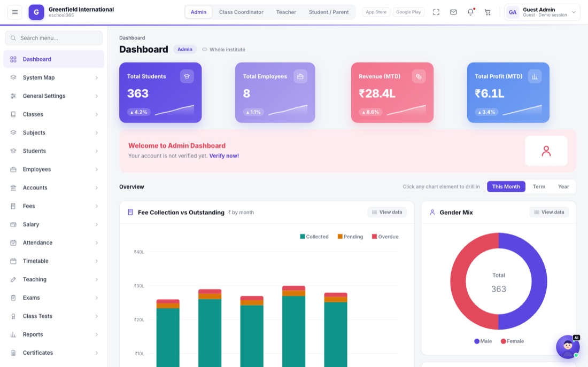This screenshot has width=588, height=367.
Task: Expand the Employees chevron
Action: point(96,169)
